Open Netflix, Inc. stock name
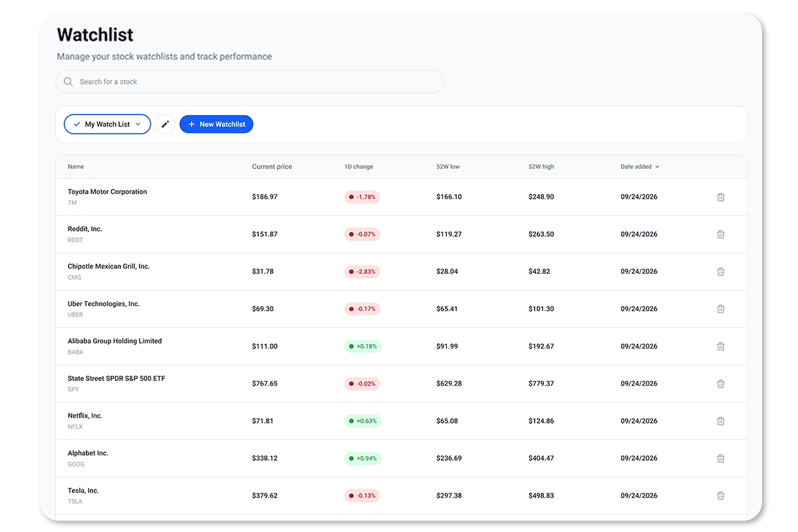This screenshot has width=798, height=532. pyautogui.click(x=85, y=416)
